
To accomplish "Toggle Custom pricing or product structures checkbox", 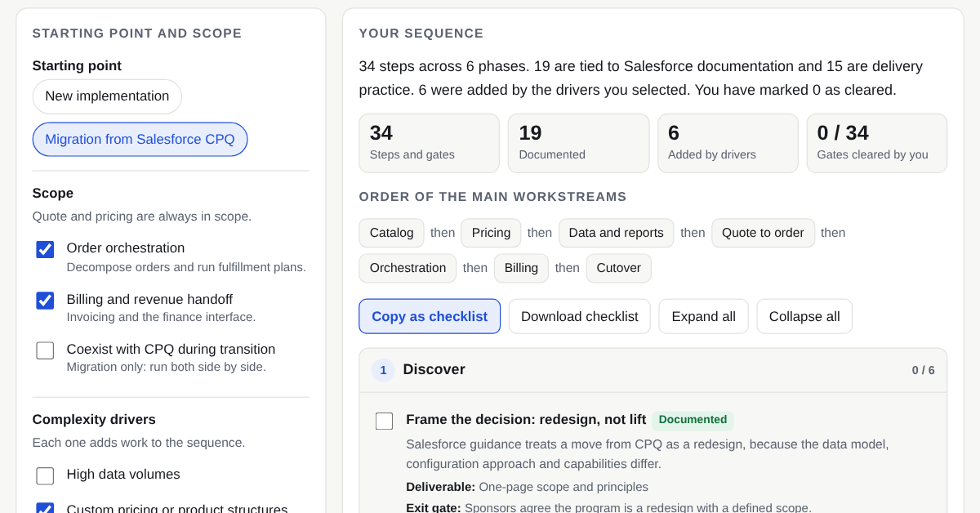I will click(45, 509).
